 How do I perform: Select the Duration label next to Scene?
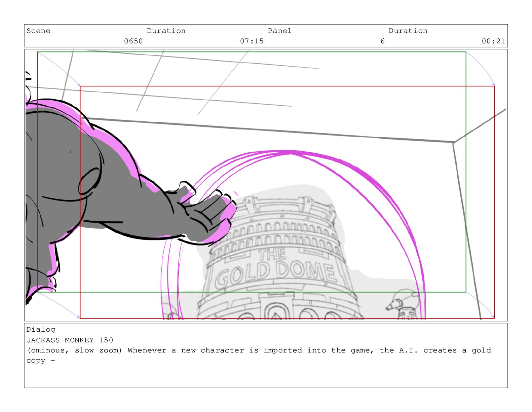pos(166,31)
